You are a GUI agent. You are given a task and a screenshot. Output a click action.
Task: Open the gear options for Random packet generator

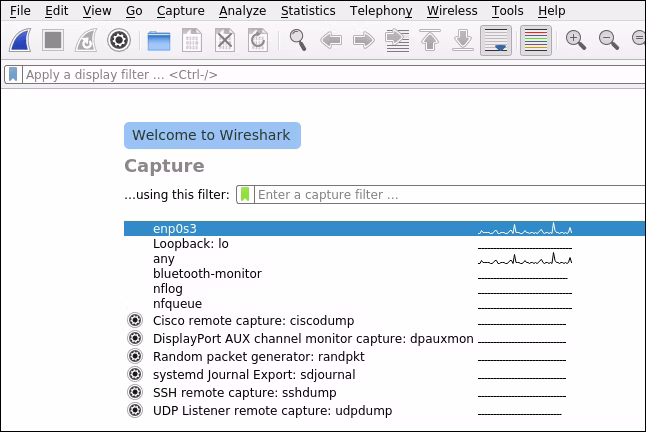tap(135, 356)
